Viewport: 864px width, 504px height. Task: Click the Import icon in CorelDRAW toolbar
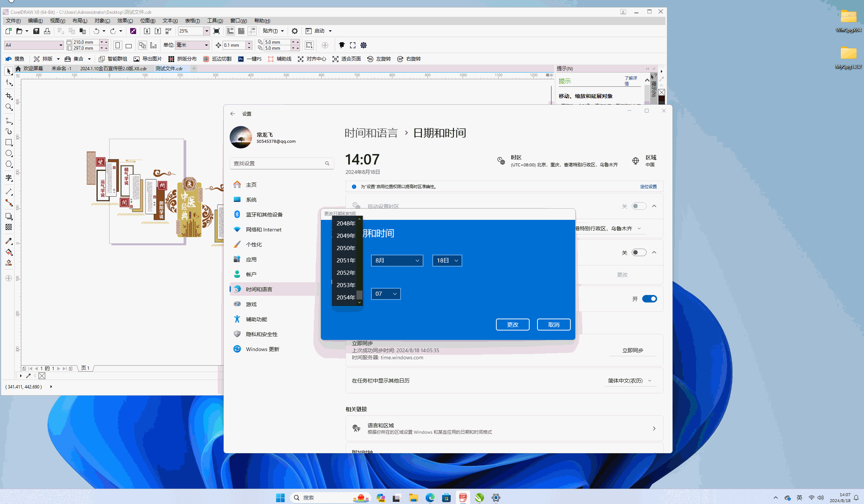click(x=147, y=31)
